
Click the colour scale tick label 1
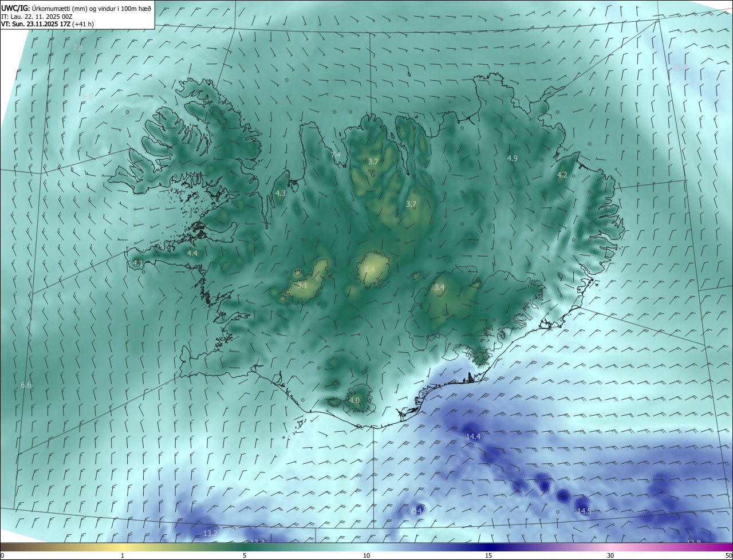pos(123,555)
